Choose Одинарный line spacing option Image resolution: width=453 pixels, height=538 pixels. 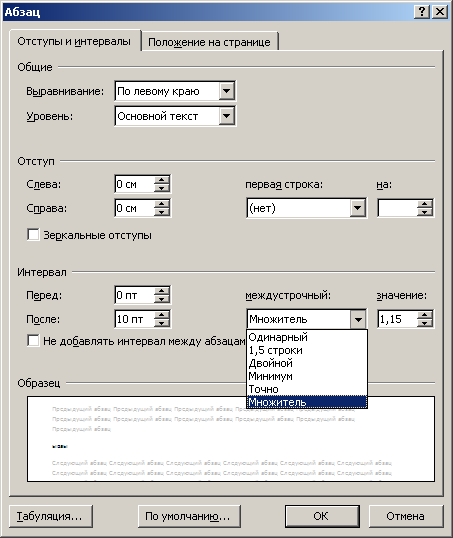(x=307, y=337)
